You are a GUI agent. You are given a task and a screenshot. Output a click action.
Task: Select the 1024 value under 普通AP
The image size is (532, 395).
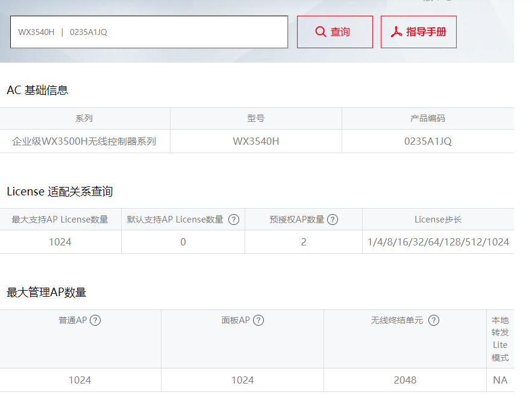pyautogui.click(x=80, y=380)
